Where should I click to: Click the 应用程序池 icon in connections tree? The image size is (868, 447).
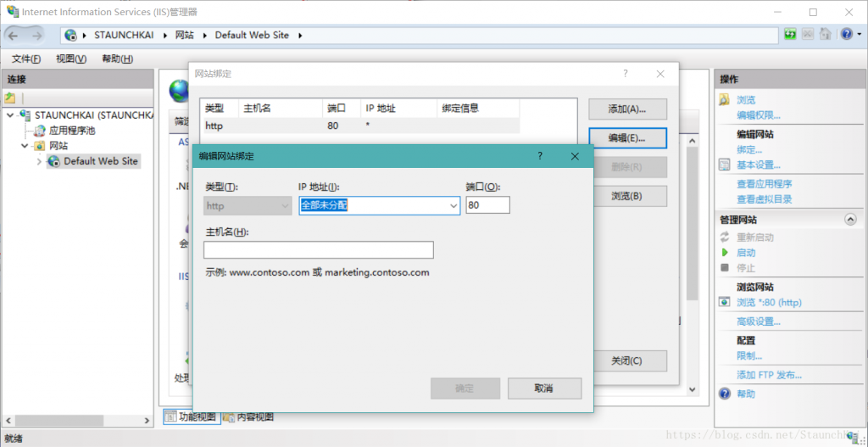coord(40,131)
